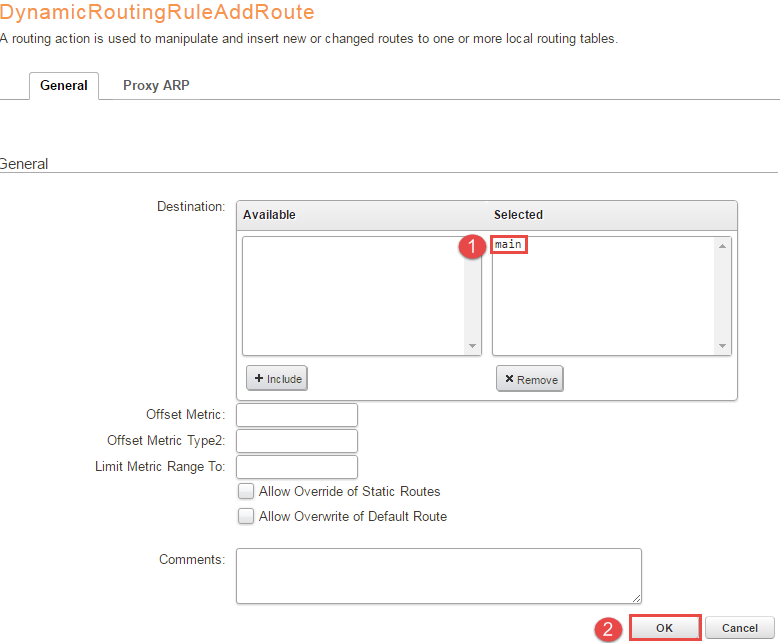Switch to the General tab

[64, 86]
